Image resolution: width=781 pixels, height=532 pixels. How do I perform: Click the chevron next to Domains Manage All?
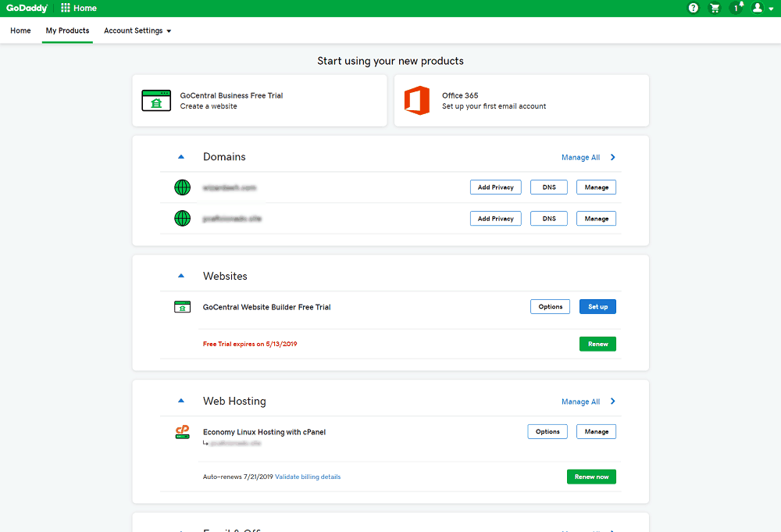[x=613, y=157]
